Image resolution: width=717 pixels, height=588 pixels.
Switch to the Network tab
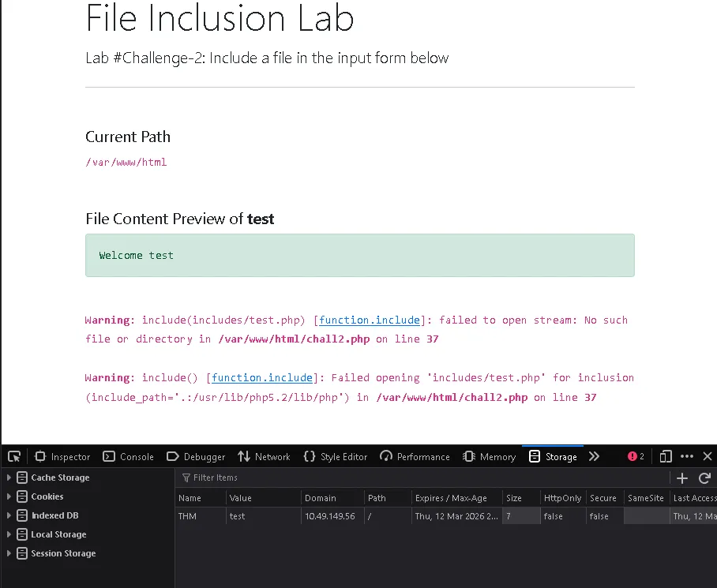click(x=265, y=456)
